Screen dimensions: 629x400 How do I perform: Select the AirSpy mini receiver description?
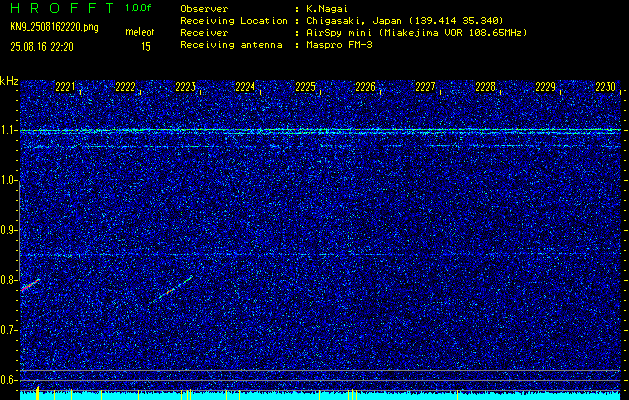click(x=417, y=33)
